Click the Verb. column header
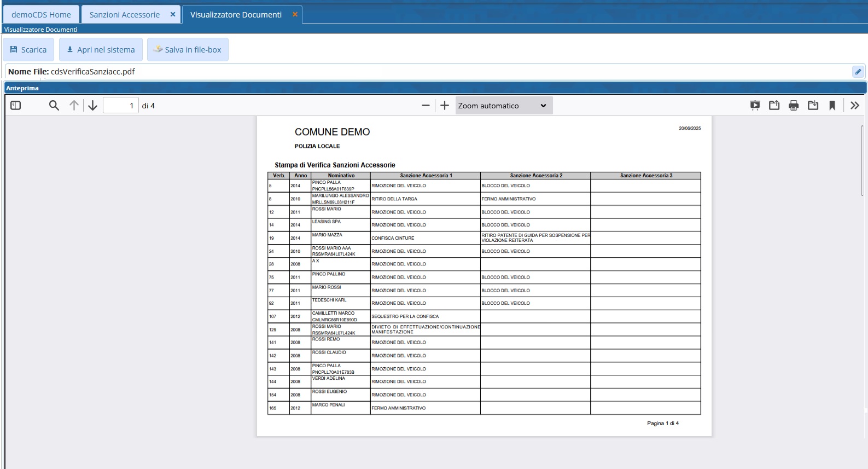Image resolution: width=868 pixels, height=469 pixels. tap(279, 176)
